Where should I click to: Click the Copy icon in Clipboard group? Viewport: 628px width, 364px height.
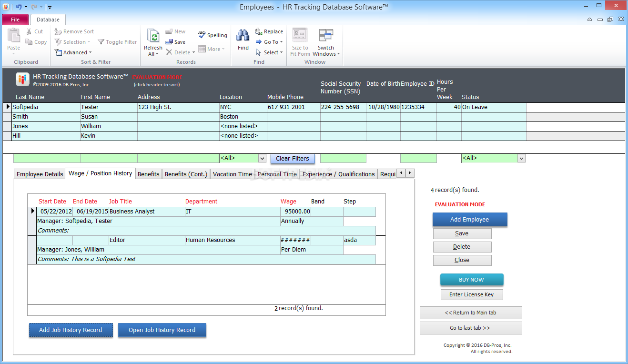(x=29, y=42)
